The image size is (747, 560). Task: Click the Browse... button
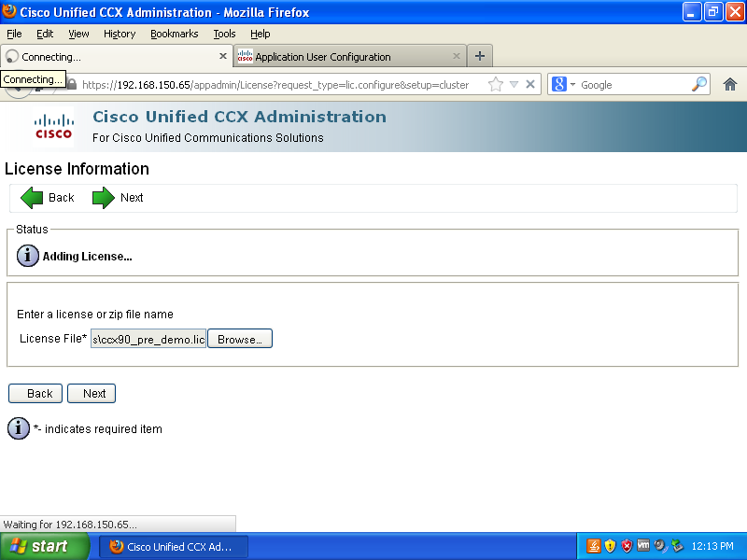[240, 339]
